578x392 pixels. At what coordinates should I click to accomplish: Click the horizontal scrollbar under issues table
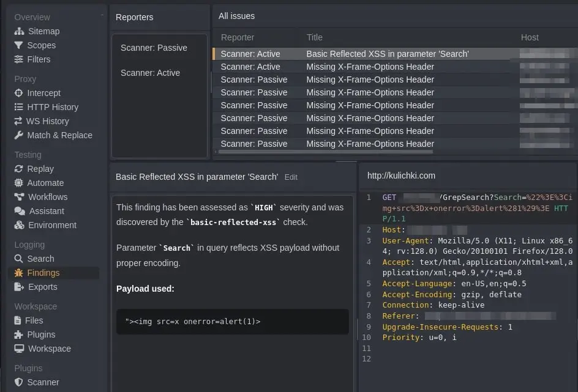[326, 151]
